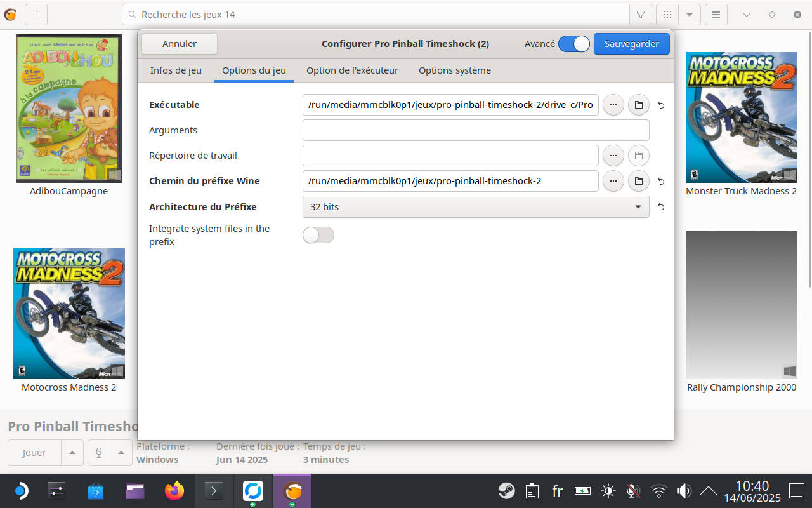The image size is (812, 508).
Task: Reset prefix architecture with undo arrow
Action: click(x=661, y=207)
